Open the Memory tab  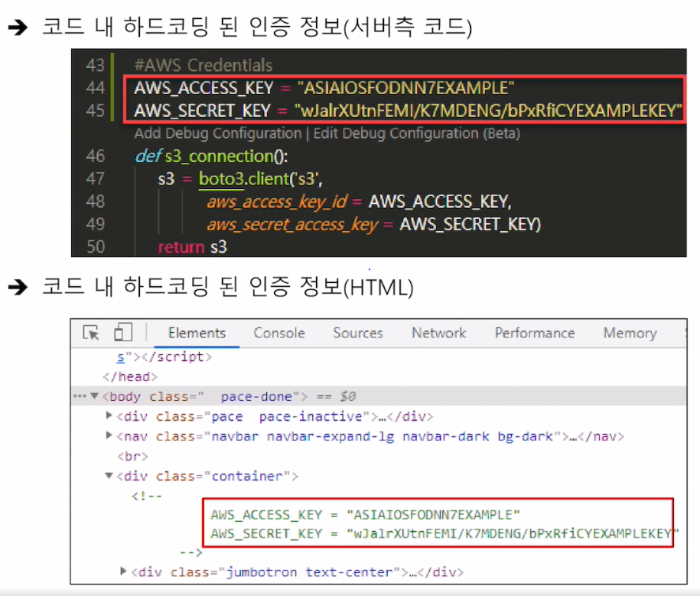click(x=629, y=333)
